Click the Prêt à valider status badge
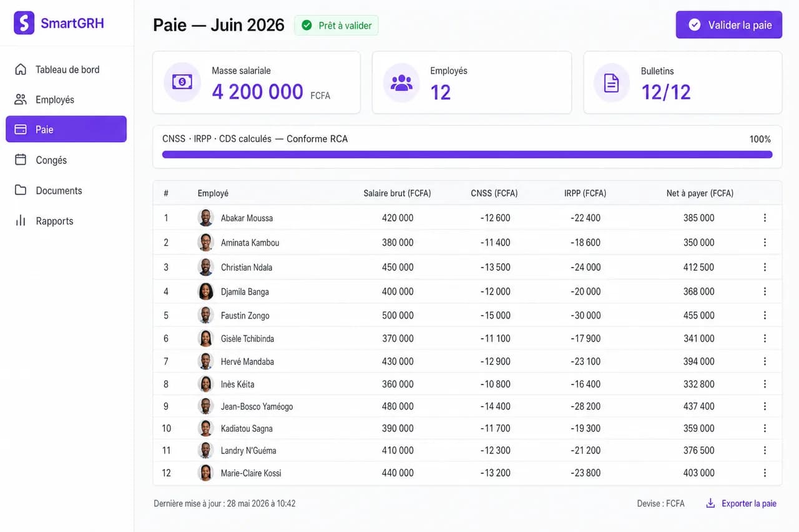The image size is (799, 532). pos(336,26)
